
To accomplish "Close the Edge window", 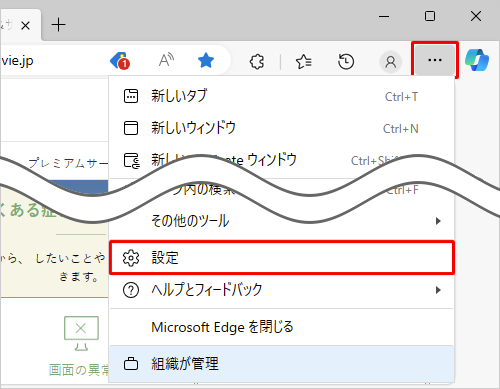I will (x=476, y=16).
